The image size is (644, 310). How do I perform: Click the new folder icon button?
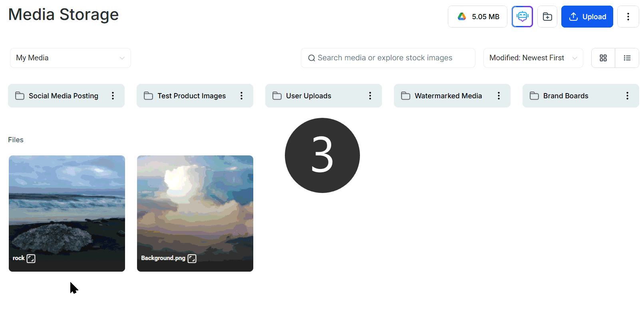(x=547, y=16)
